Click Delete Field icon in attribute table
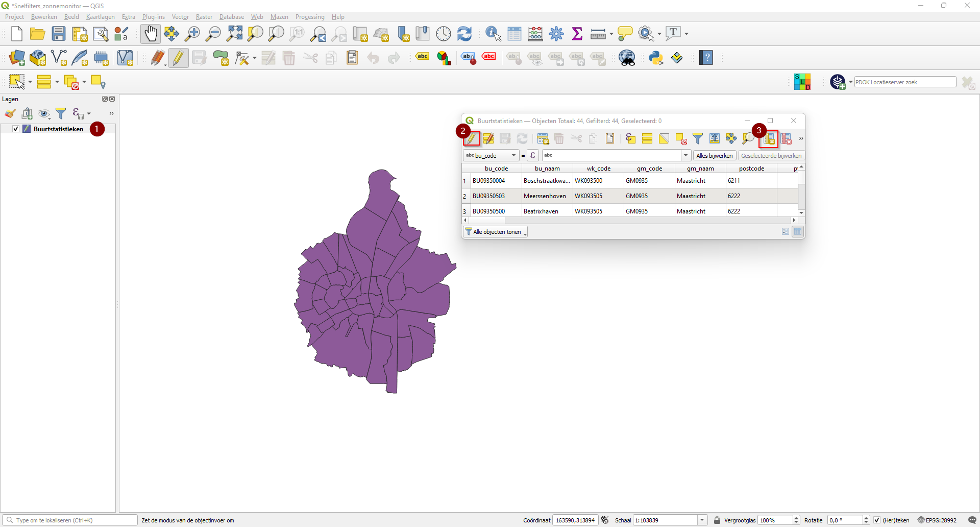This screenshot has height=527, width=980. click(x=787, y=138)
